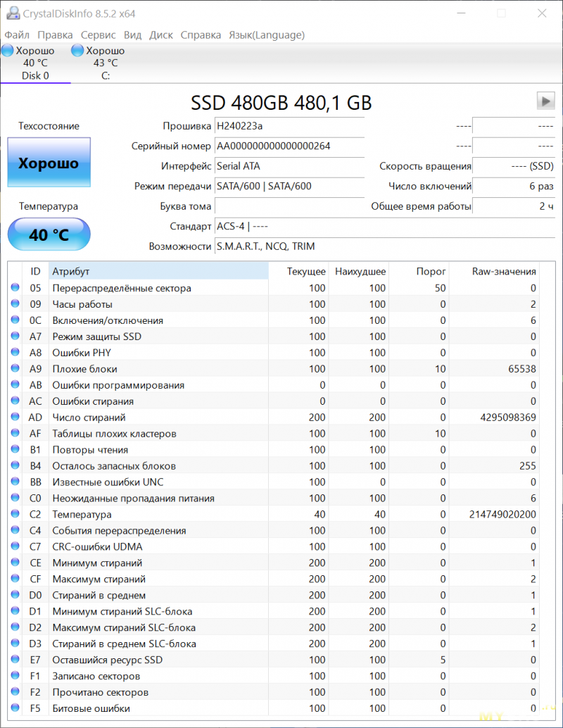
Task: Click the transfer mode field SATA/600
Action: [290, 186]
